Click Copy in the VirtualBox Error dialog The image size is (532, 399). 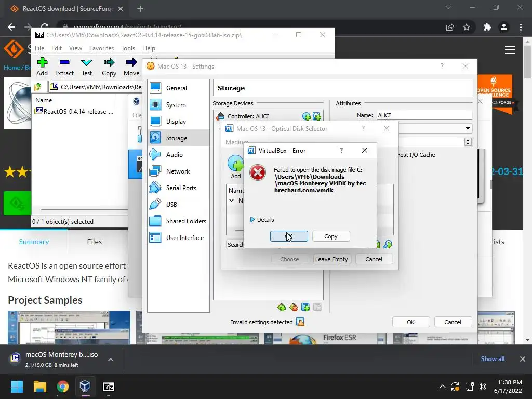click(331, 236)
